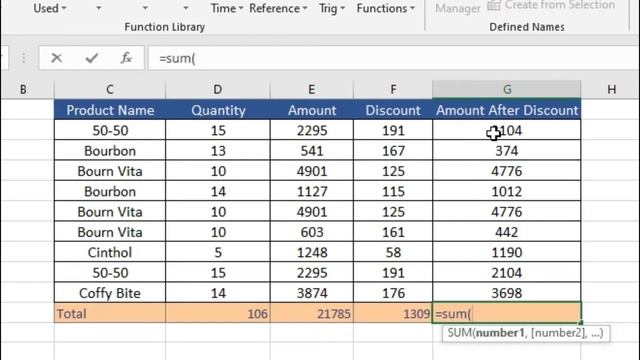The image size is (640, 360).
Task: Select the amount cell 3874
Action: [x=311, y=293]
